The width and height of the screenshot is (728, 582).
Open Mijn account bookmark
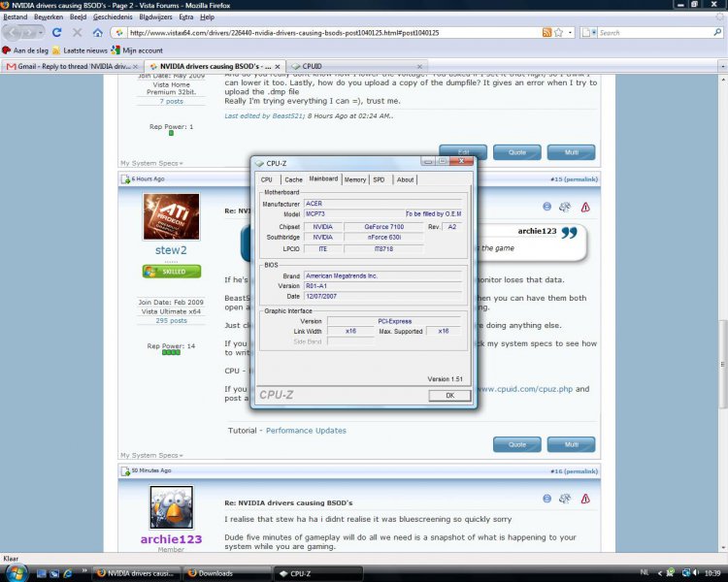[138, 50]
